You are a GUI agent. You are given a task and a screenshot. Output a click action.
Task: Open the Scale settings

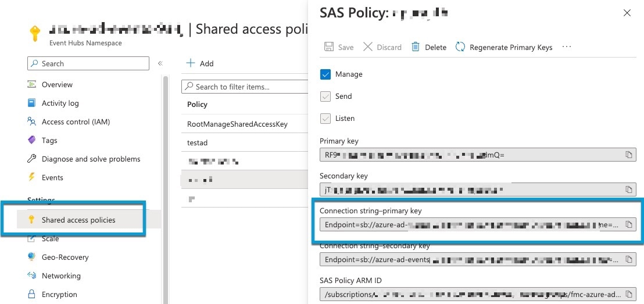[x=50, y=239]
